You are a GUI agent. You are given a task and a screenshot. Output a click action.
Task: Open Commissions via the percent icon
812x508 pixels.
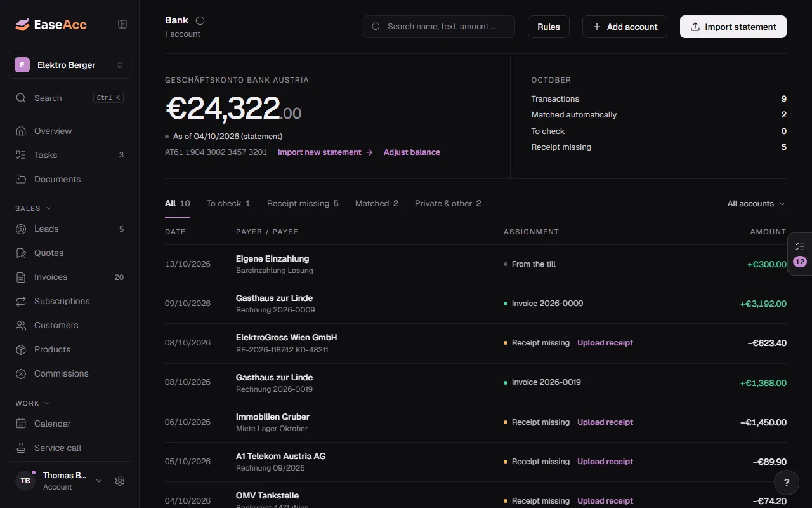click(x=21, y=373)
